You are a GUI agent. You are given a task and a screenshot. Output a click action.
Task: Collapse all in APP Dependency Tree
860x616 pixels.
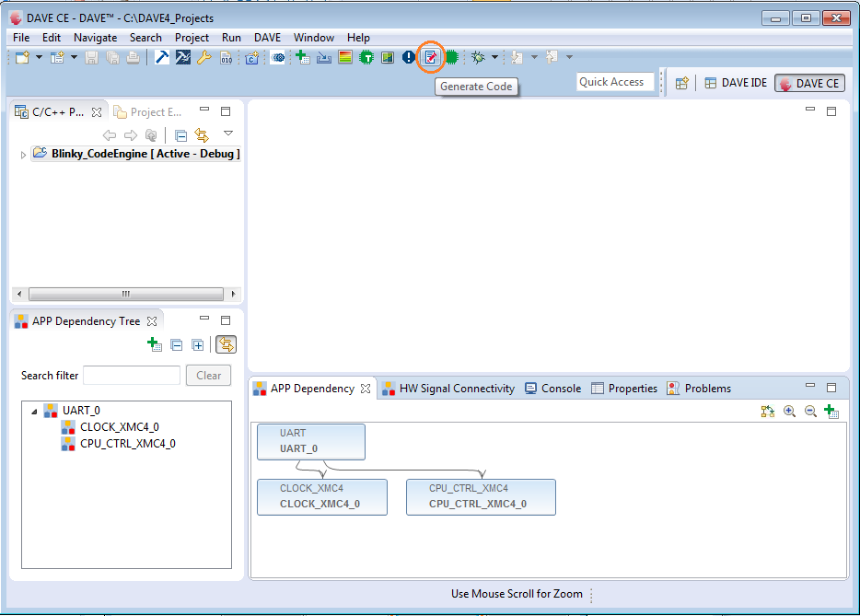[x=177, y=345]
